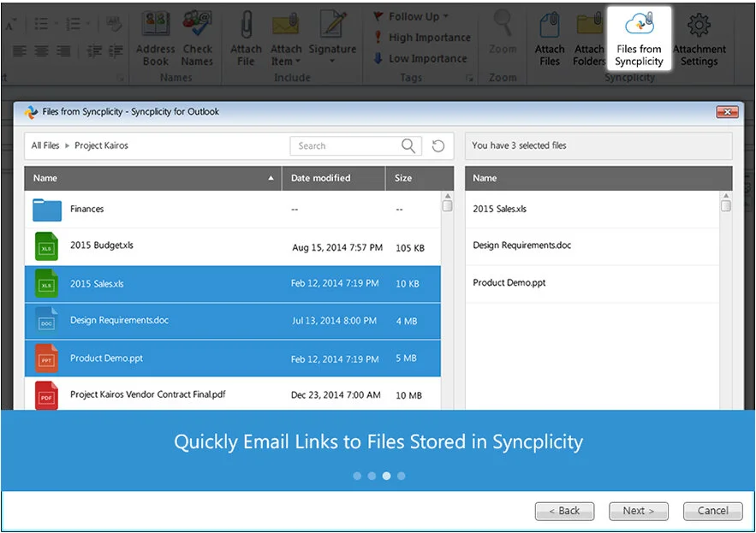Click the Zoom magnifier icon

pos(503,23)
